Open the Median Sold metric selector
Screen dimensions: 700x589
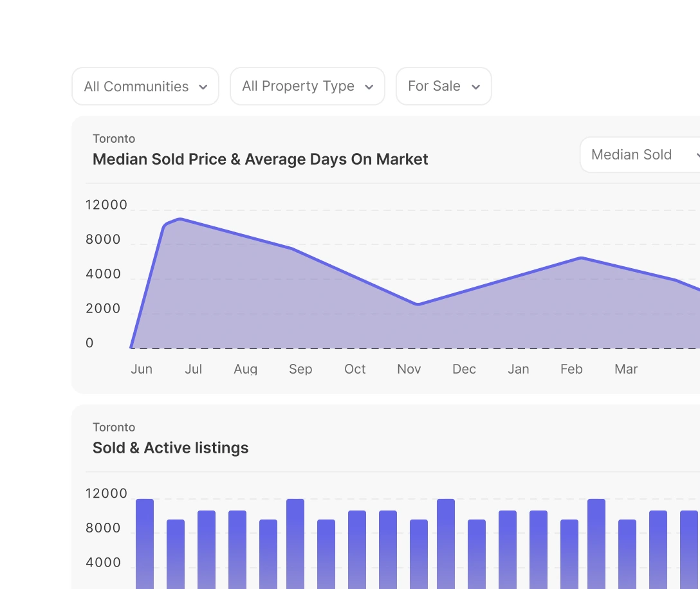pyautogui.click(x=640, y=155)
